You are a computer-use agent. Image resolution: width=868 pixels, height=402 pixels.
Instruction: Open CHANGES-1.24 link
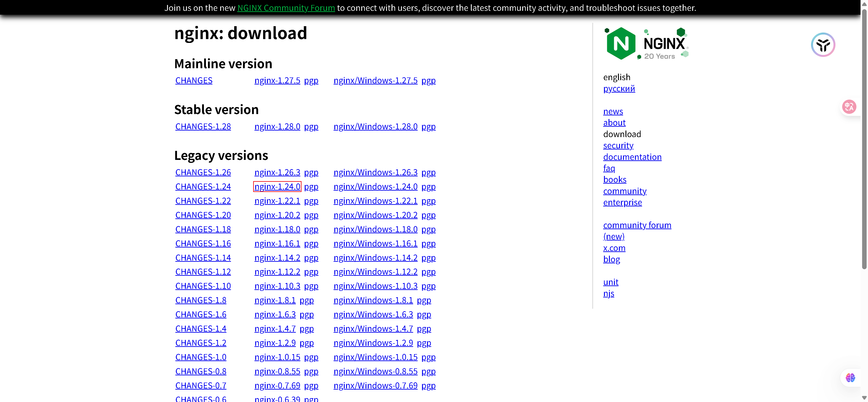(x=203, y=187)
